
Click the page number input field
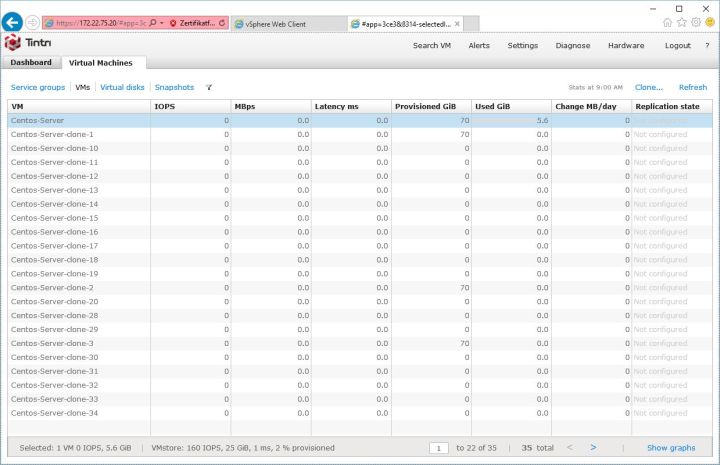click(x=439, y=448)
